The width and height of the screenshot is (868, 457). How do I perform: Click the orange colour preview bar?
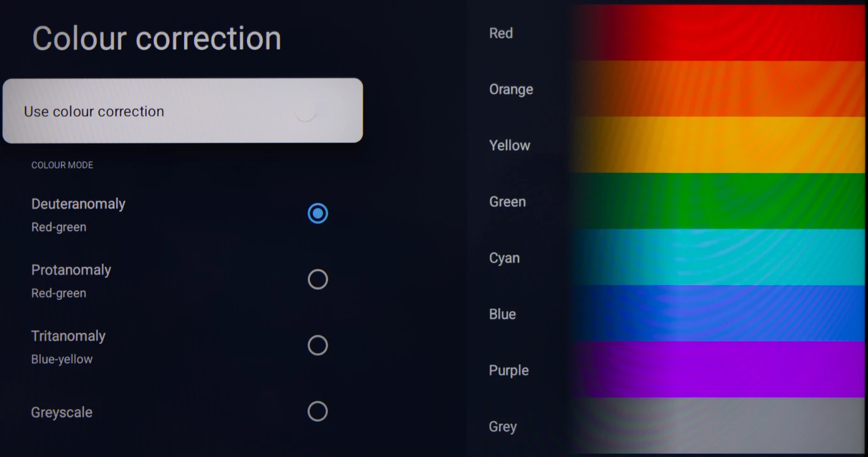click(x=718, y=89)
